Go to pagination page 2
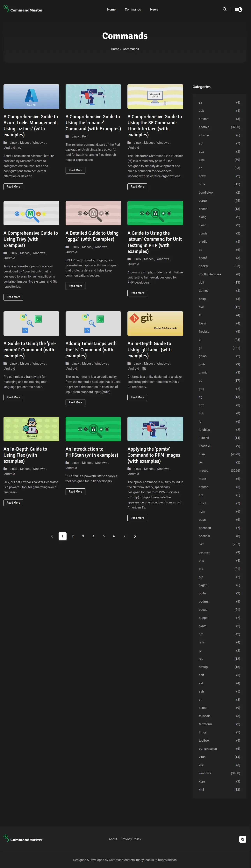Viewport: 251px width, 868px height. (x=73, y=536)
